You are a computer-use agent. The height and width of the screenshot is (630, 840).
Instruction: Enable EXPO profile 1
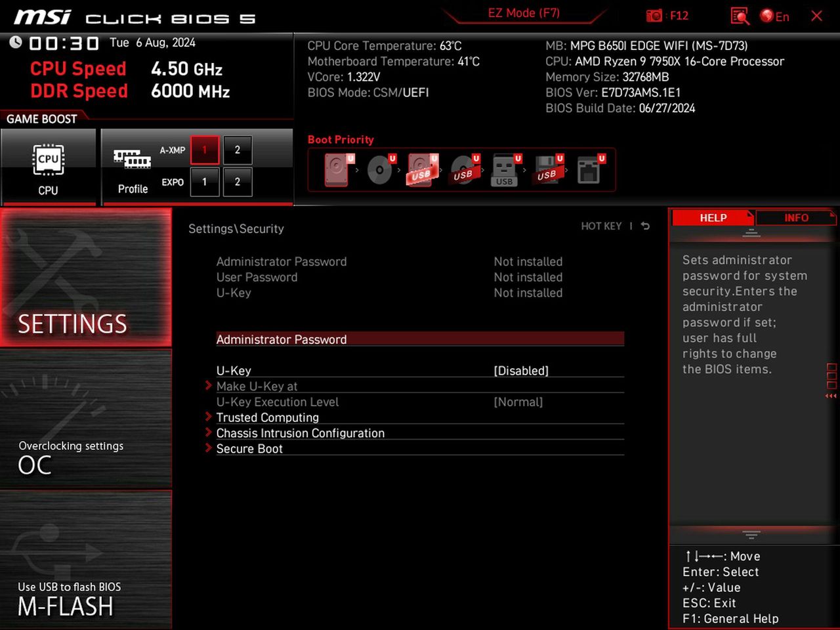pos(205,182)
